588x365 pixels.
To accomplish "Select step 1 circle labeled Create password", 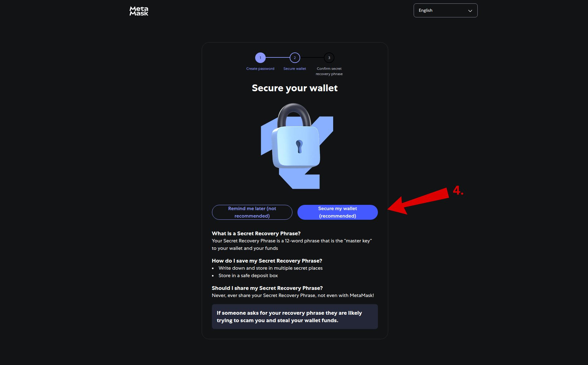I will click(x=260, y=57).
